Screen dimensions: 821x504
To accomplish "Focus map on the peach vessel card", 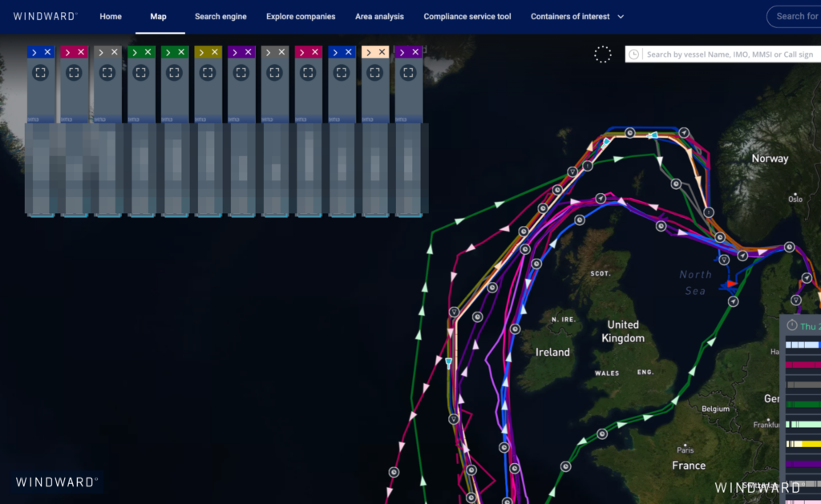I will [375, 73].
